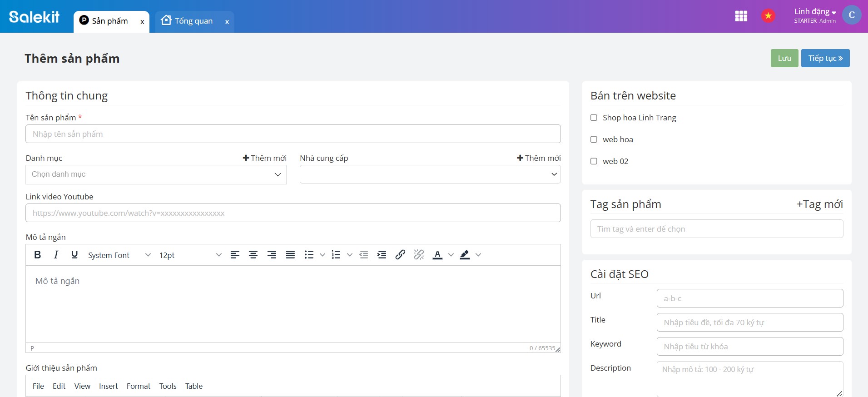
Task: Center-align text in the short description
Action: tap(253, 255)
